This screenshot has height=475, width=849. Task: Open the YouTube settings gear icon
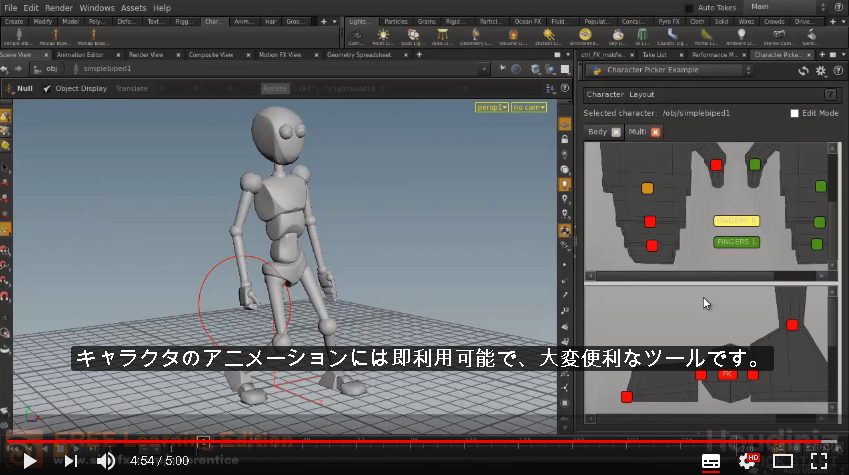click(x=747, y=461)
